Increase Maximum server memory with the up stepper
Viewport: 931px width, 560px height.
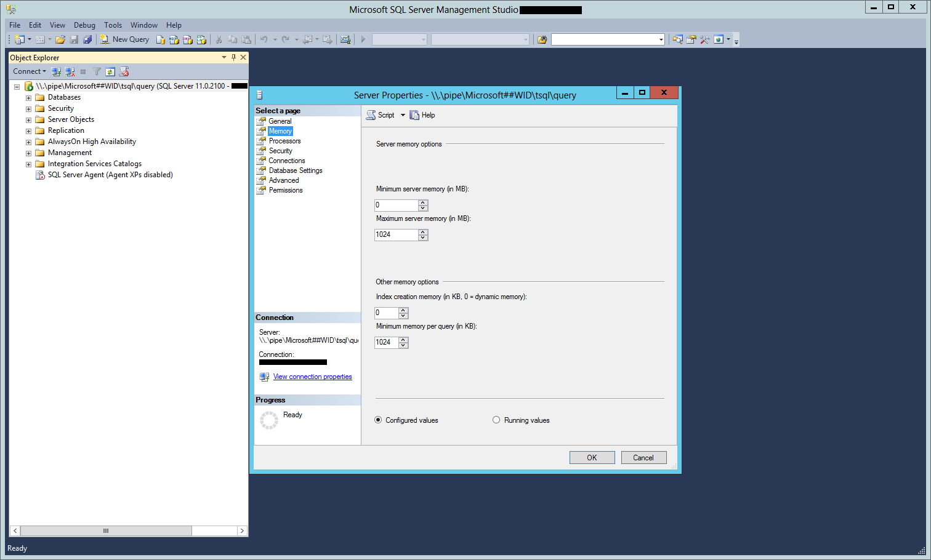(423, 231)
